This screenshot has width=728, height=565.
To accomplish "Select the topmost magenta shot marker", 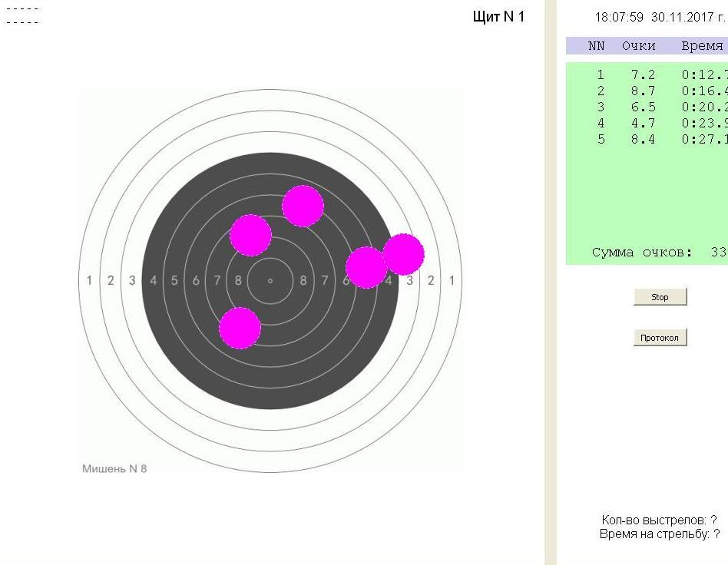I will point(303,206).
